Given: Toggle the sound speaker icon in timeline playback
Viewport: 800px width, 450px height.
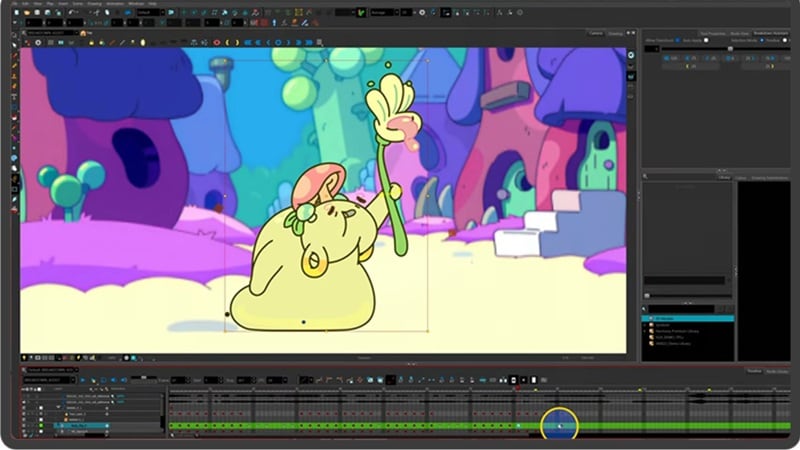Looking at the screenshot, I should click(113, 380).
